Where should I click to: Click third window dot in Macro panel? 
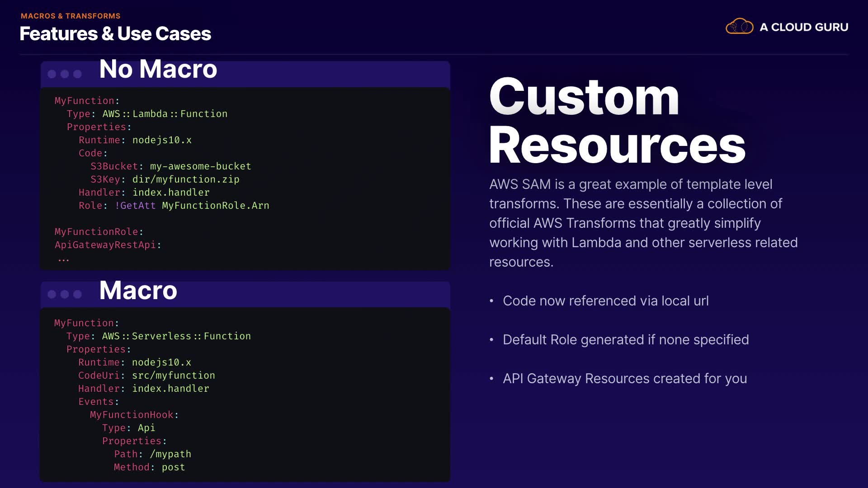[x=77, y=295]
